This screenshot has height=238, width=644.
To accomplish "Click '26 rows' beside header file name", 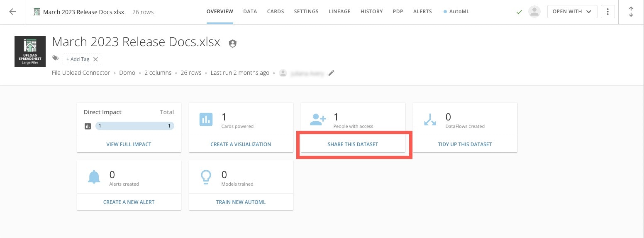I will tap(143, 12).
